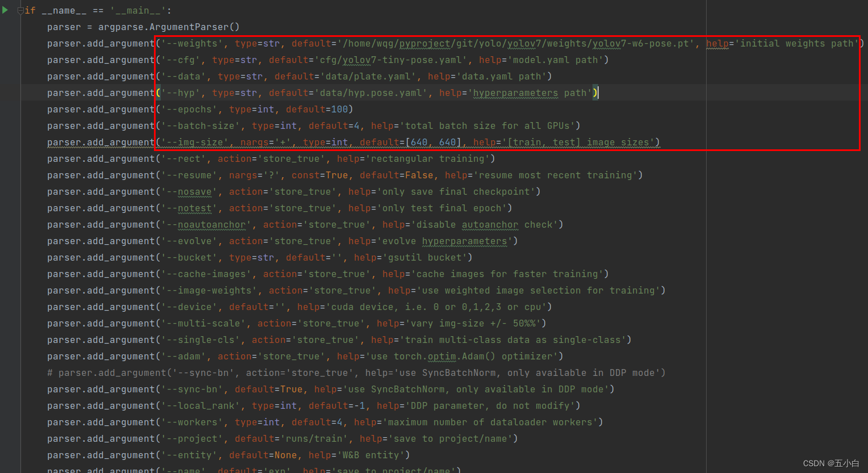This screenshot has height=473, width=868.
Task: Click the '--workers' argument string
Action: (192, 422)
